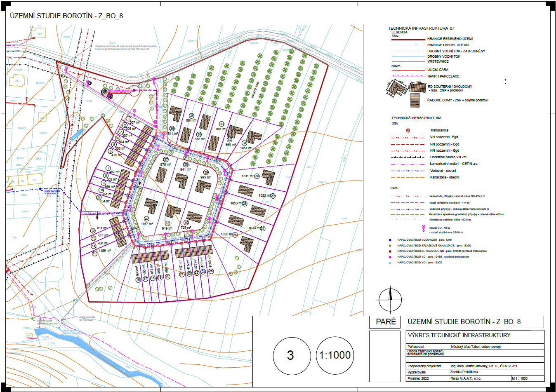Click the HRANICE ŘEŠENÉHO ÚZEMÍ red line sample
Screen dimensions: 556x392
pos(408,39)
